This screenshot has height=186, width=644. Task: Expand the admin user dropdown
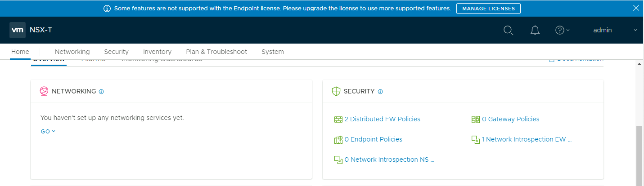click(615, 30)
